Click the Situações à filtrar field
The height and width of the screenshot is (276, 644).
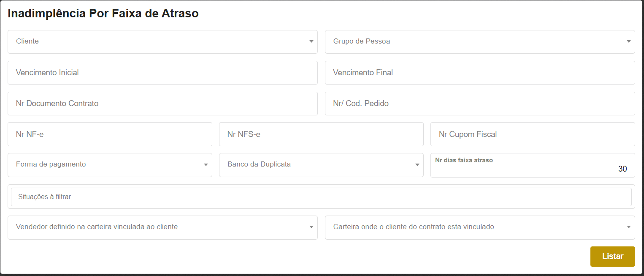point(321,197)
